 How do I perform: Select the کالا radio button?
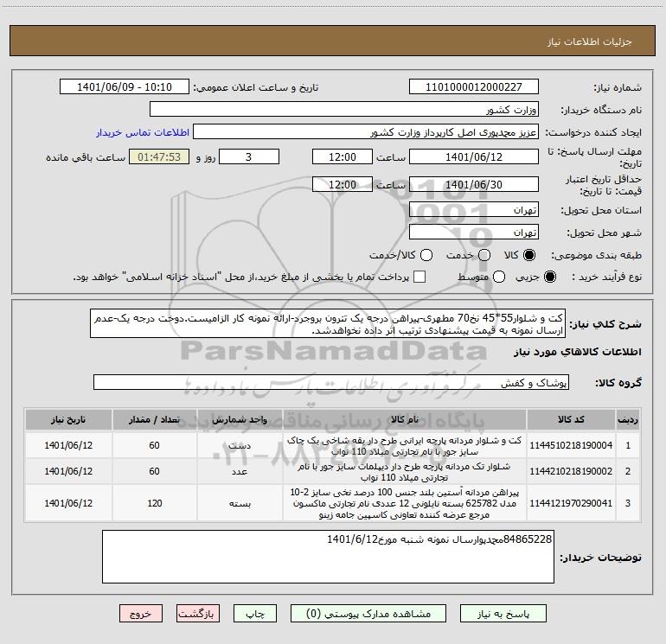pyautogui.click(x=529, y=255)
